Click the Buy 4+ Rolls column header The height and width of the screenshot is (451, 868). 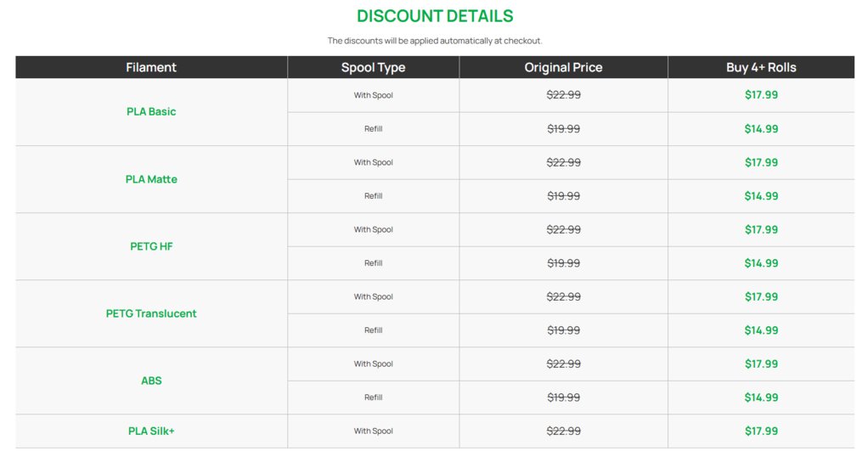click(x=761, y=67)
